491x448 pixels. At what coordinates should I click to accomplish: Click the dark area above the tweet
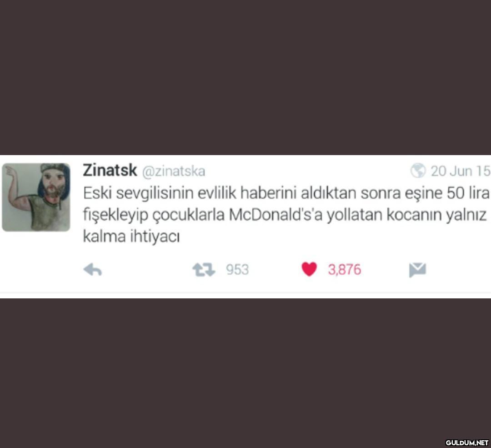[245, 77]
